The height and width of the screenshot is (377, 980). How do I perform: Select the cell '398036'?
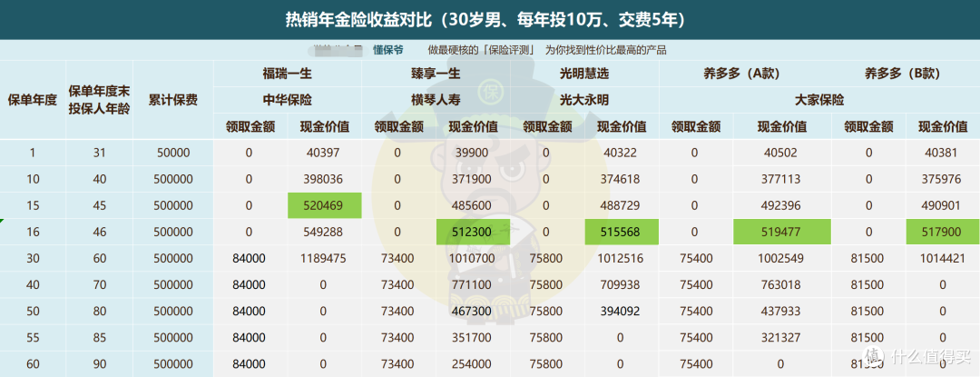[324, 179]
